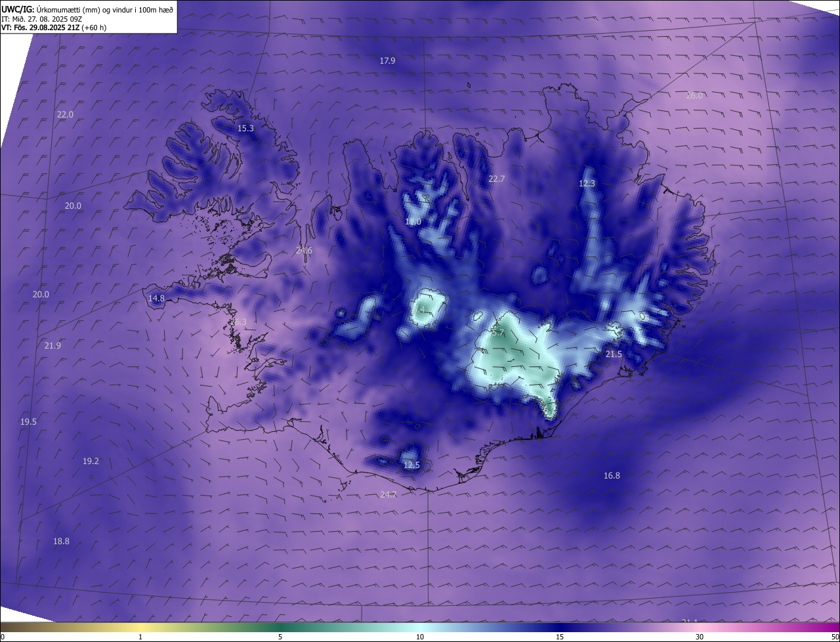Click the 21.5 value label
840x642 pixels.
[x=613, y=354]
